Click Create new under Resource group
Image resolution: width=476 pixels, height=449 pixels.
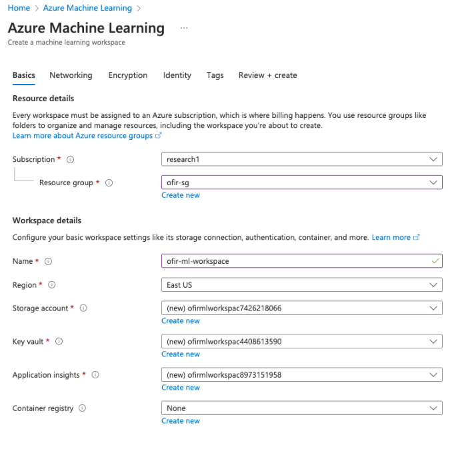coord(180,195)
